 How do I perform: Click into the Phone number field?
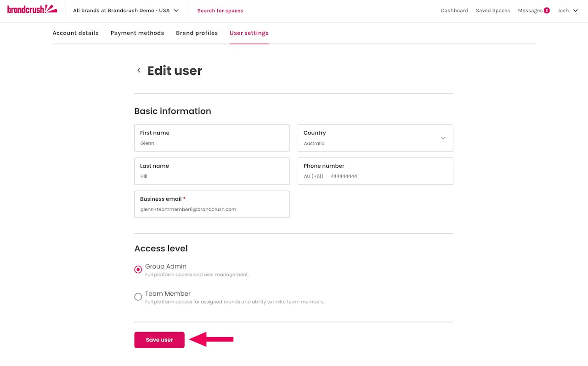pyautogui.click(x=388, y=176)
